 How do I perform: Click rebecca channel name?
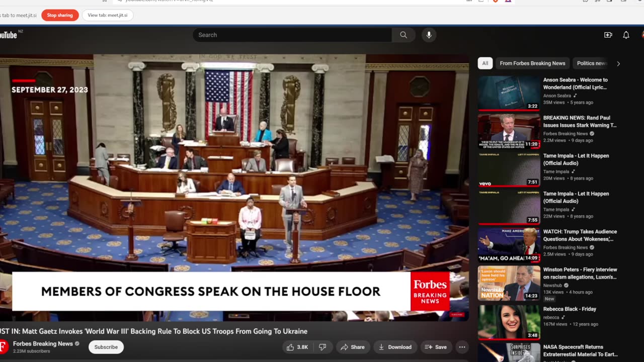(551, 317)
